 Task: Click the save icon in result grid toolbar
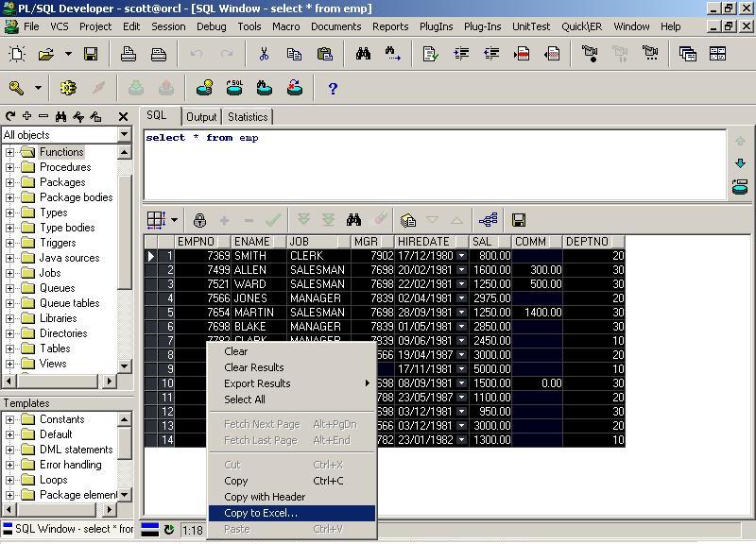[x=518, y=220]
